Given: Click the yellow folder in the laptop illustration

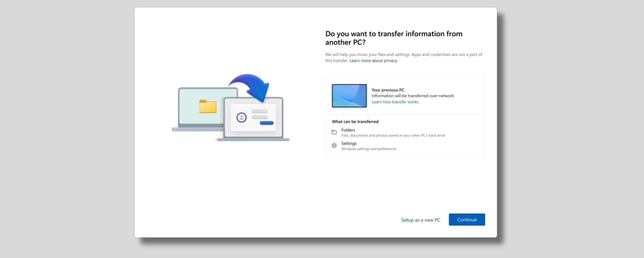Looking at the screenshot, I should [208, 106].
